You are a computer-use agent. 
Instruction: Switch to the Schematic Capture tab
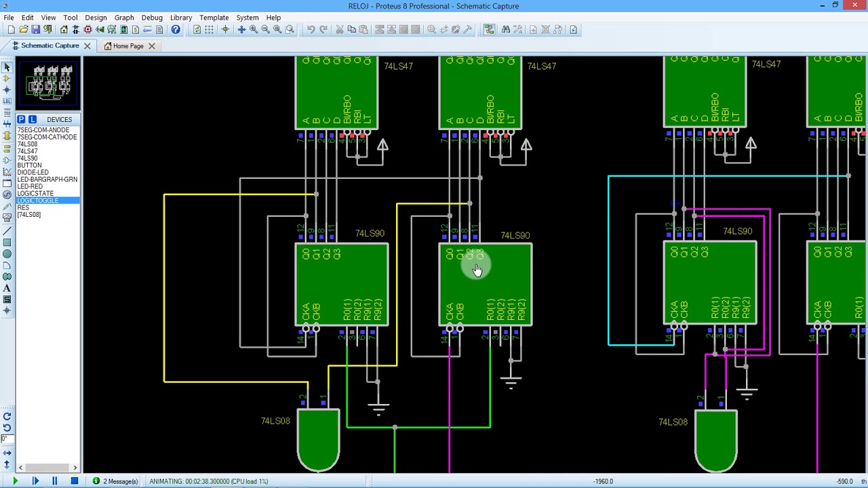click(50, 45)
